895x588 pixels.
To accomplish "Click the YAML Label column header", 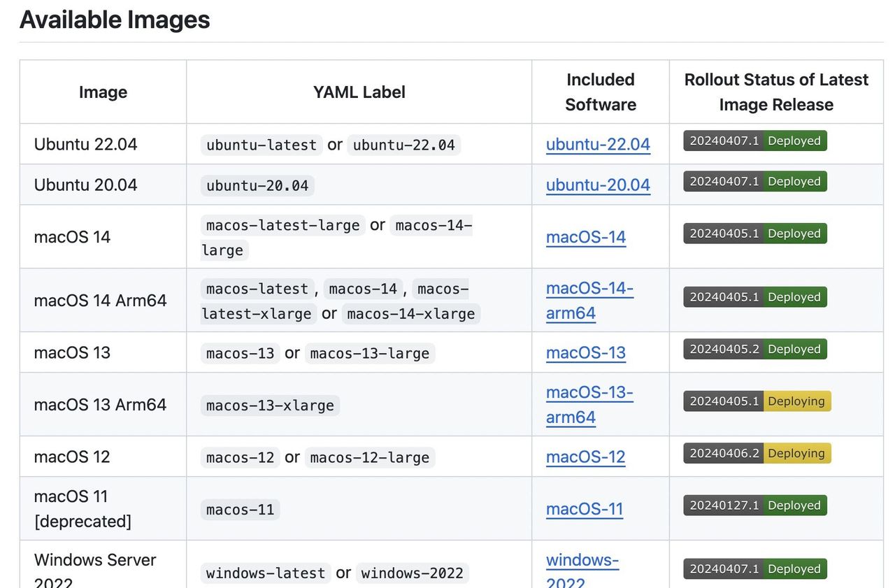I will tap(359, 92).
